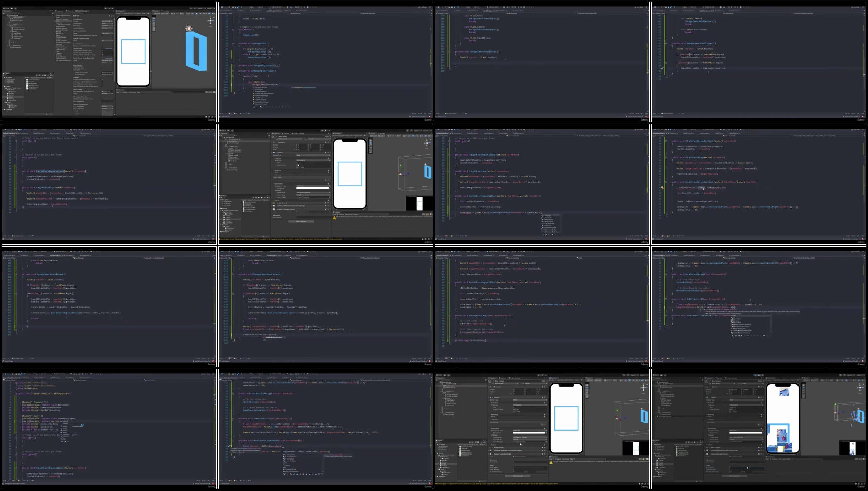The height and width of the screenshot is (491, 868).
Task: Switch to Scene tab in Editor settings frame
Action: click(156, 11)
